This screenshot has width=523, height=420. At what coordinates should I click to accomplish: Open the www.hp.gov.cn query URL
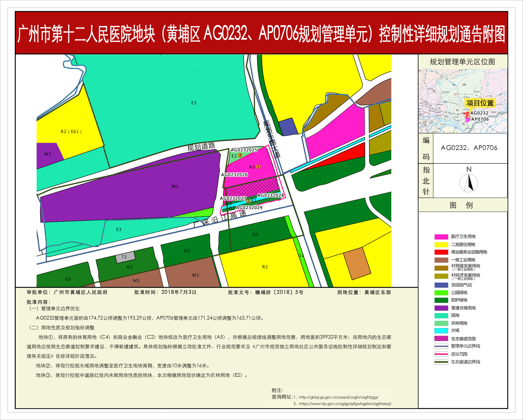click(x=345, y=404)
